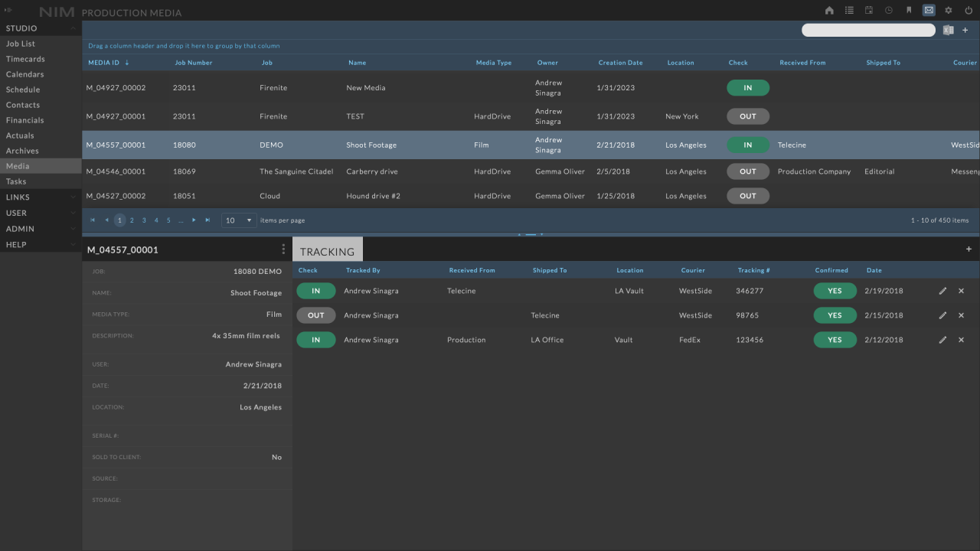Toggle YES confirmation on the FedEx tracking row

pyautogui.click(x=835, y=339)
